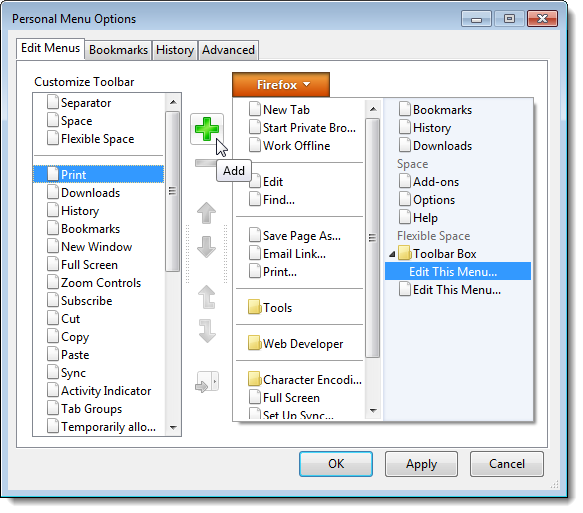
Task: Open the History tab
Action: click(175, 50)
